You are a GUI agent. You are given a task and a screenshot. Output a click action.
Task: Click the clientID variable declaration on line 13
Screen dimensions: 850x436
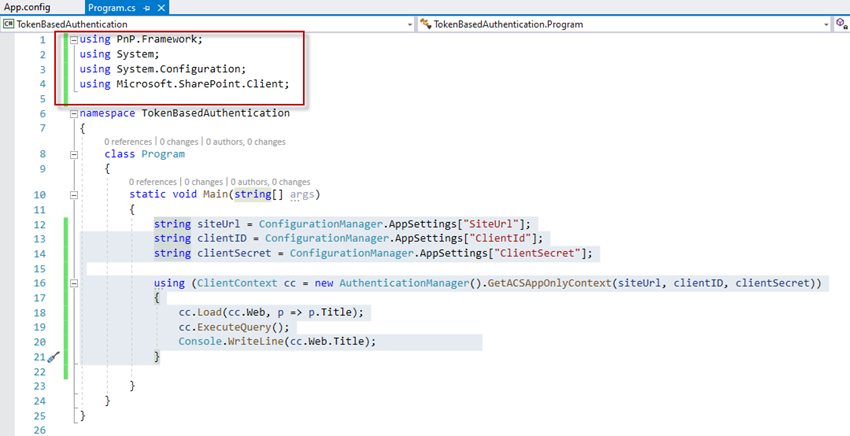point(222,239)
